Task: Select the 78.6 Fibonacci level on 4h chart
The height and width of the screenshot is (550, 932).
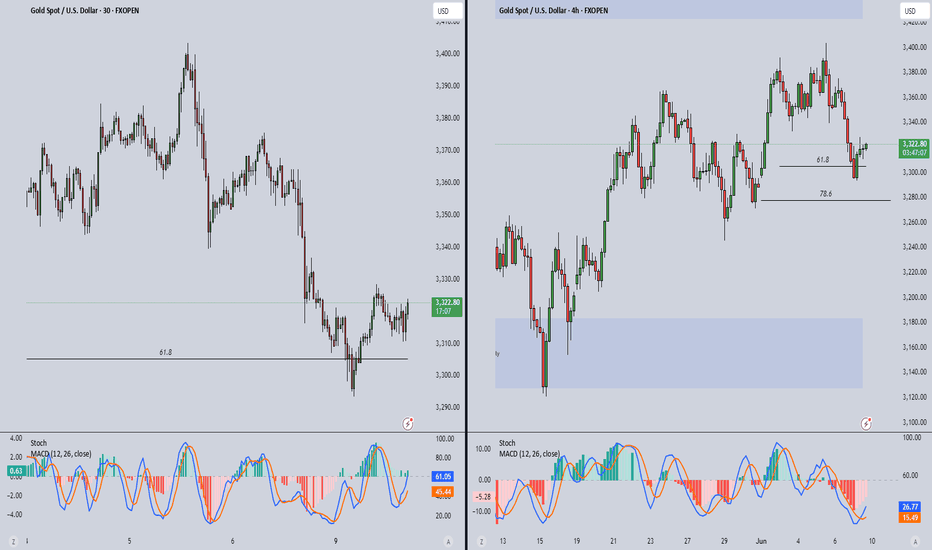Action: (826, 200)
